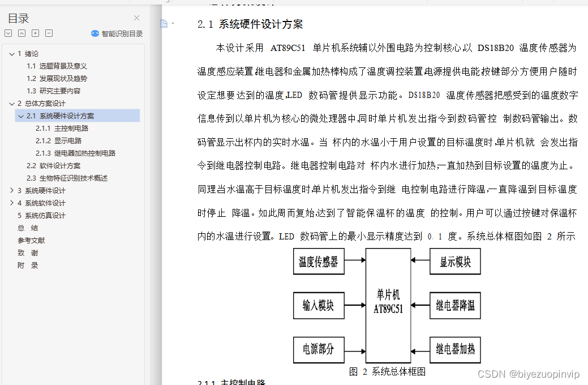
Task: Select '4 系统软件设计' heading text in outline
Action: point(41,203)
